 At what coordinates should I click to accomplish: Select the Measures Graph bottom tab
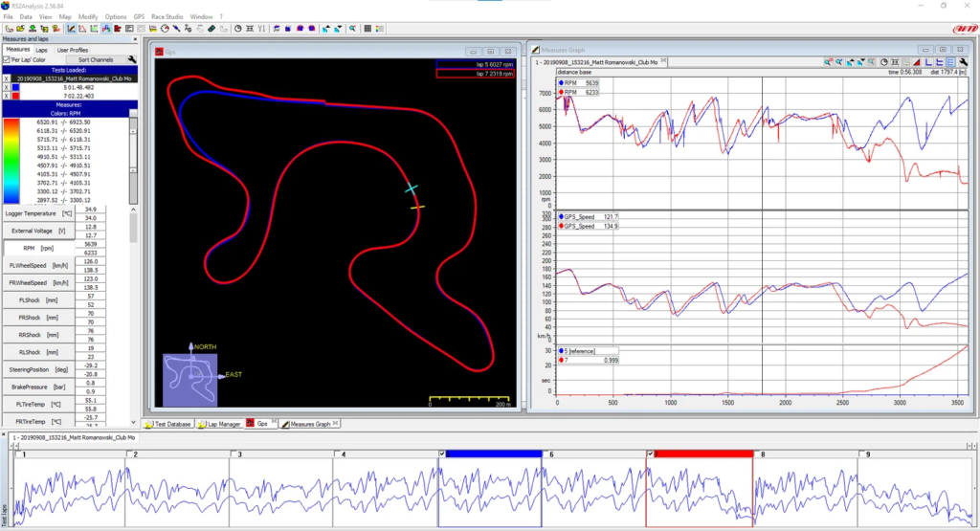click(x=310, y=424)
